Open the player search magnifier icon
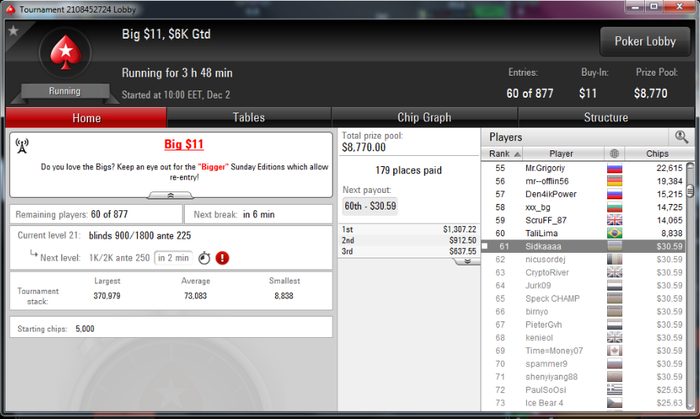The image size is (700, 419). coord(681,137)
